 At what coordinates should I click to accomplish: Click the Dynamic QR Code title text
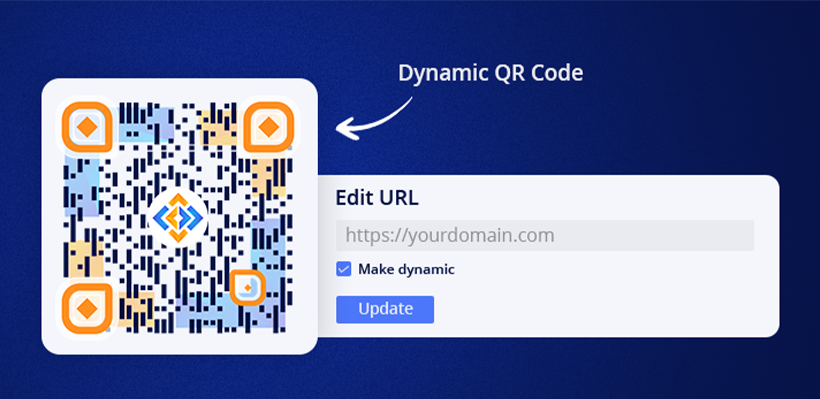[x=491, y=73]
